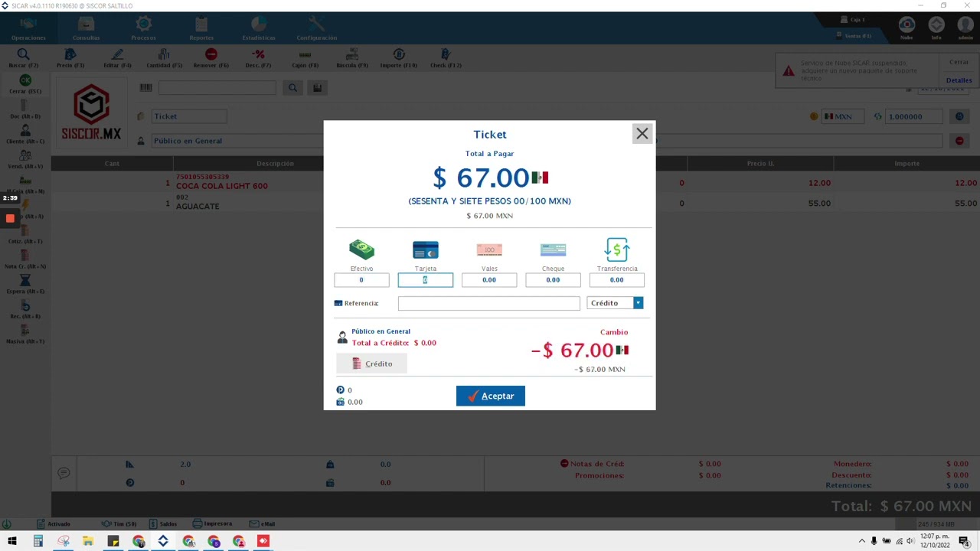Screen dimensions: 980x551
Task: Open the Configuración menu
Action: click(x=316, y=29)
